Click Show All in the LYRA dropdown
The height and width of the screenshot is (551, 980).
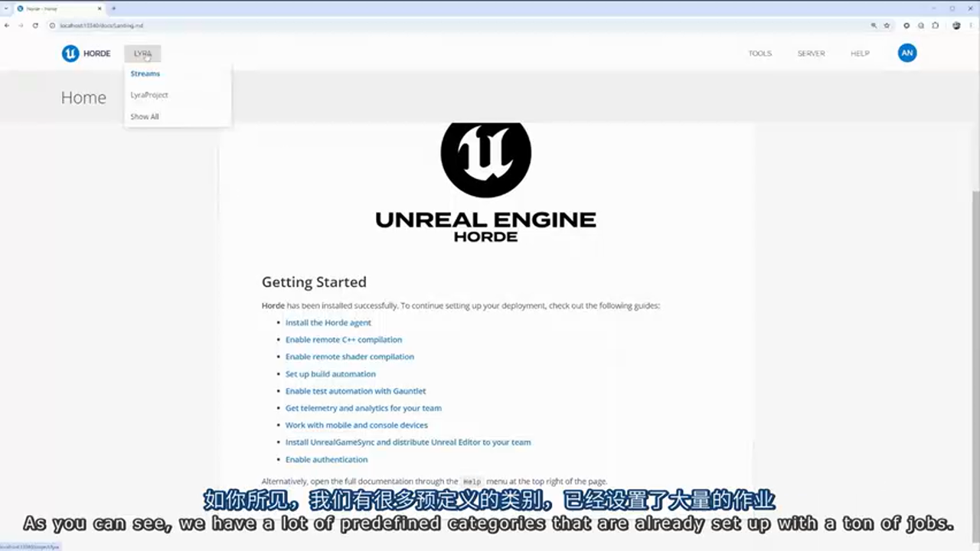point(144,116)
